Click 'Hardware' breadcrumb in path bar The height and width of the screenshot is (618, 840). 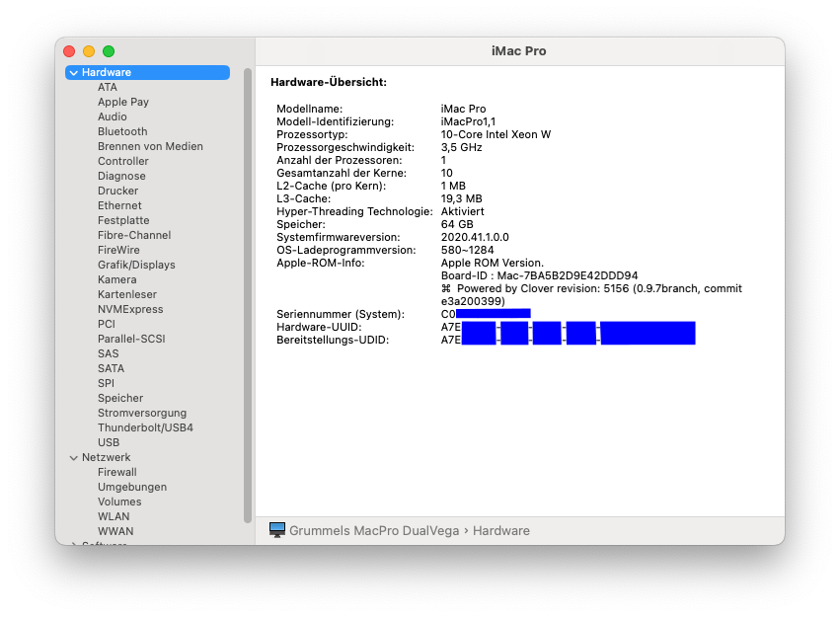[500, 531]
